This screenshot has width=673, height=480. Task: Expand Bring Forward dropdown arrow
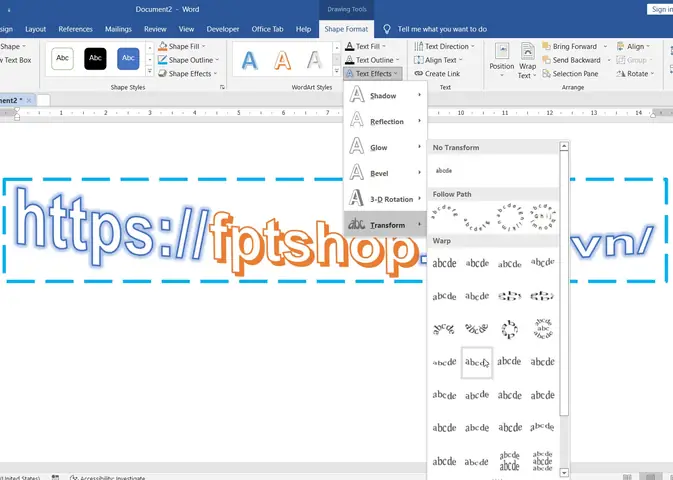point(606,46)
